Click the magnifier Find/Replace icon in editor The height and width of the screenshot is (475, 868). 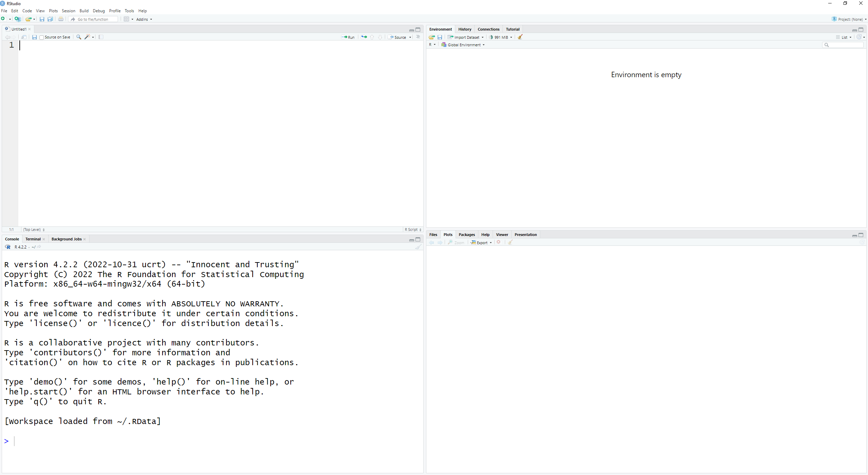click(79, 37)
